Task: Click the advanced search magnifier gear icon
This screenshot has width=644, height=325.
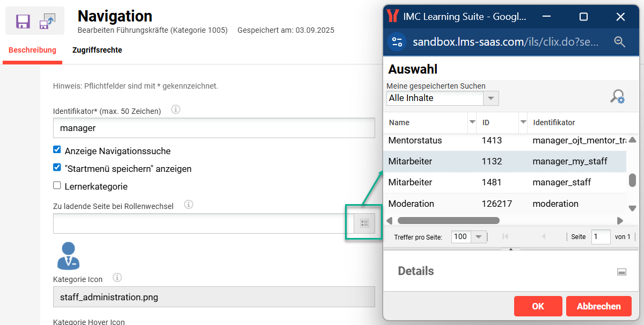Action: point(618,97)
